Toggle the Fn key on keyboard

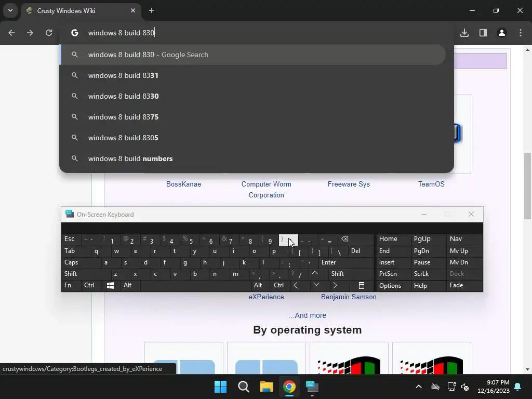click(71, 285)
